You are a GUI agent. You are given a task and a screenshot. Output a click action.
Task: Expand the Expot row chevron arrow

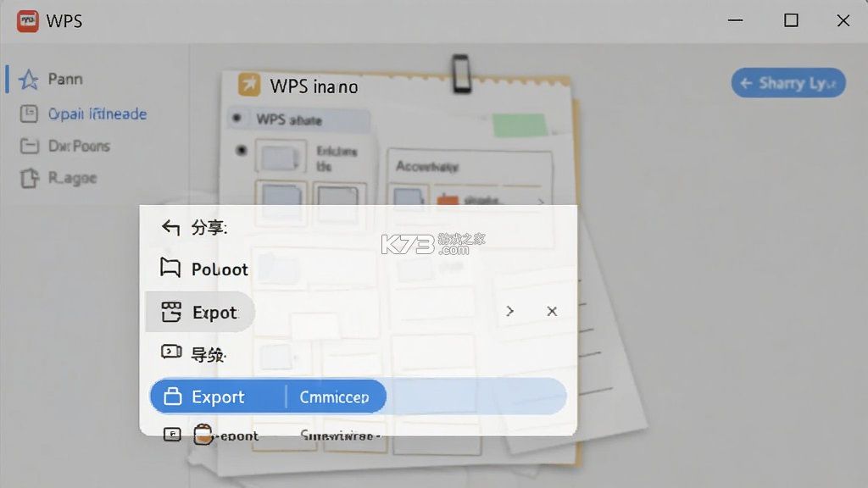tap(509, 311)
